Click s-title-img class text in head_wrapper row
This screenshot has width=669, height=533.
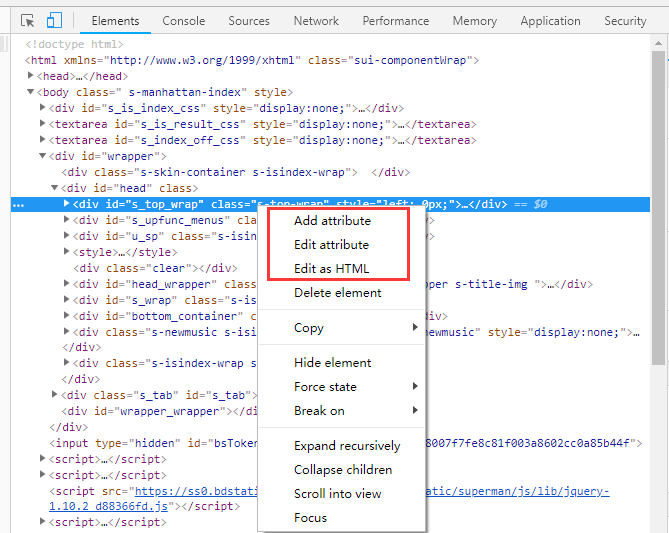(491, 284)
